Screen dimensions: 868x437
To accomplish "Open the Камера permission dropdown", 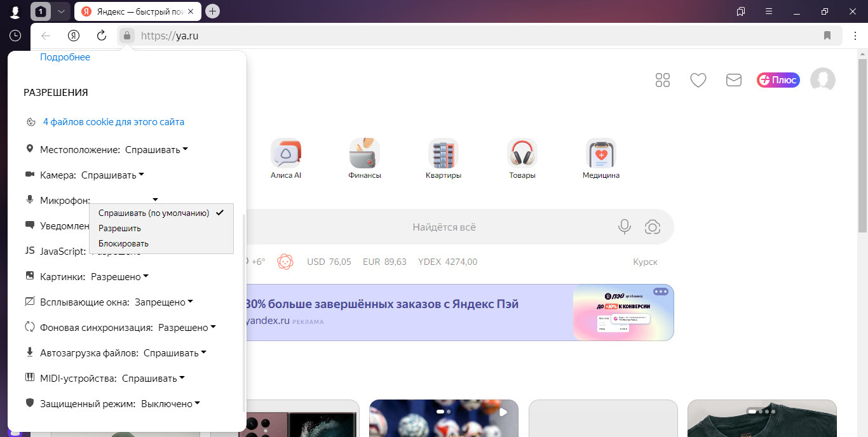I will coord(112,175).
